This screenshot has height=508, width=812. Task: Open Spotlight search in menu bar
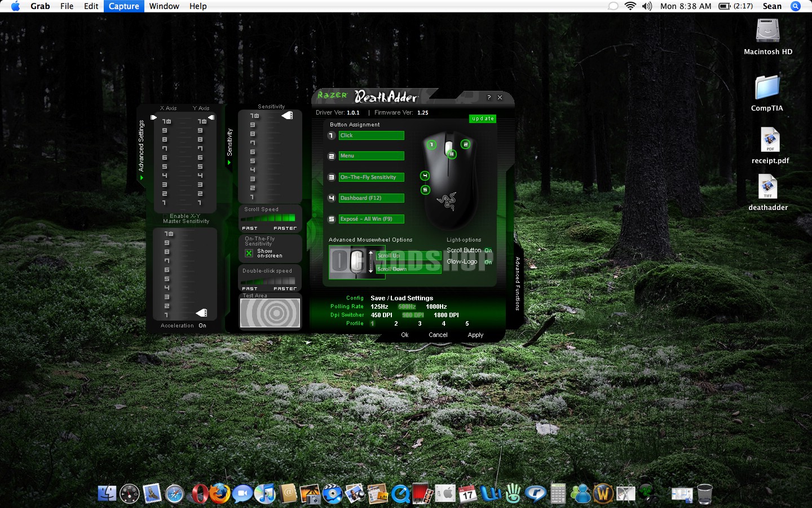pos(796,6)
